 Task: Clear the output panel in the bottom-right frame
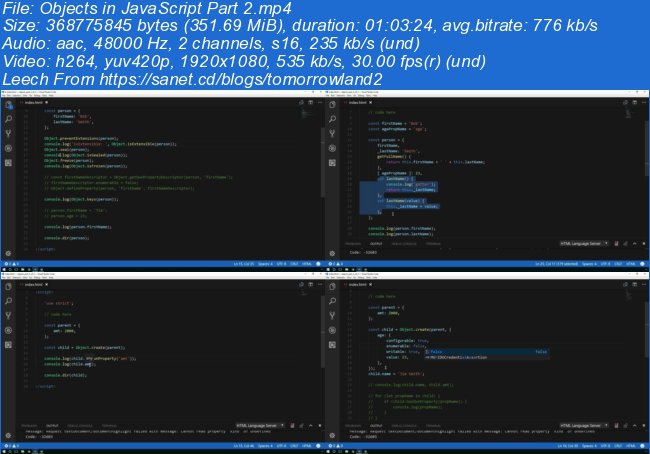click(616, 426)
